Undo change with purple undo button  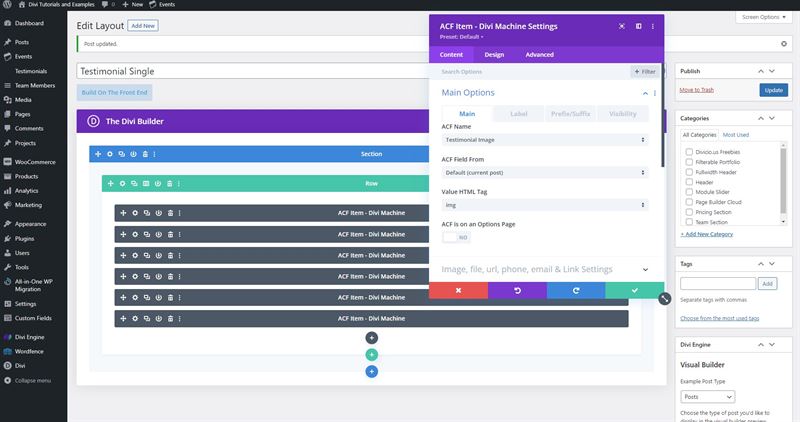pyautogui.click(x=517, y=290)
